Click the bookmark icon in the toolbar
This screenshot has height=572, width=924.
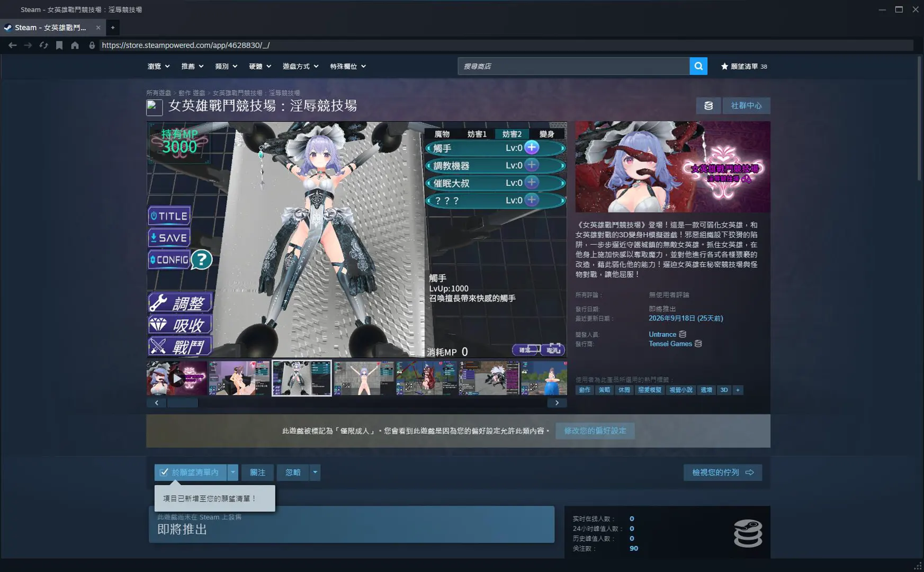tap(59, 46)
